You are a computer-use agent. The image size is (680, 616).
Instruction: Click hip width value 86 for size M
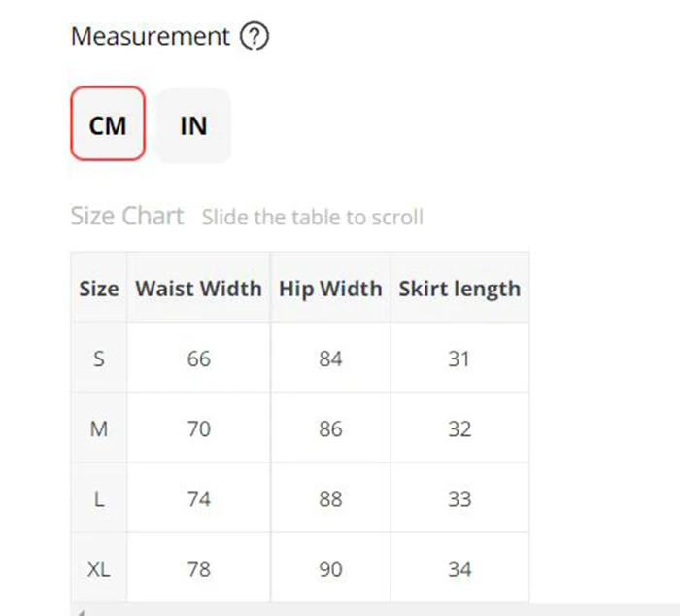330,428
